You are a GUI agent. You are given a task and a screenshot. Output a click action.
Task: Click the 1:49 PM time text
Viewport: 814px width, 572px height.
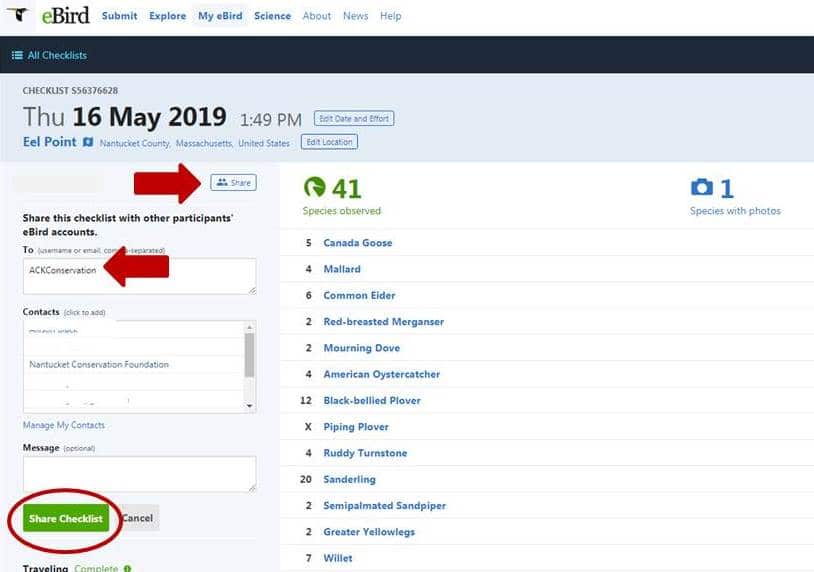270,120
